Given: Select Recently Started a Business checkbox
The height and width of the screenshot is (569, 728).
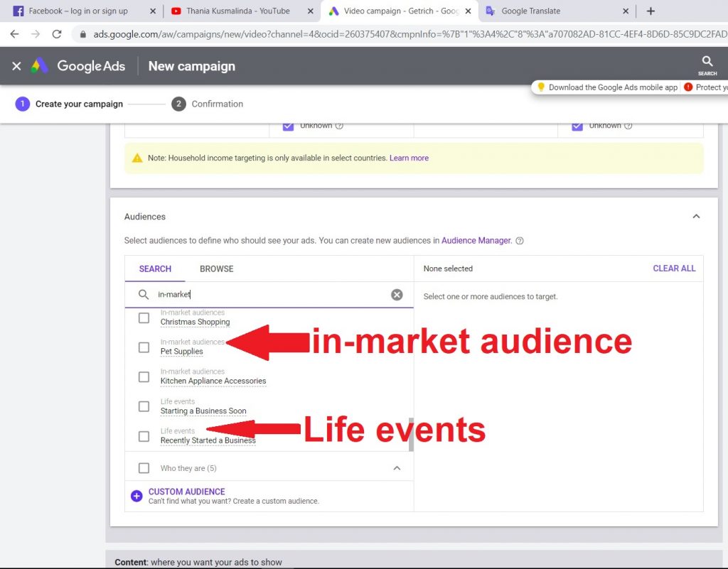Looking at the screenshot, I should pyautogui.click(x=144, y=436).
